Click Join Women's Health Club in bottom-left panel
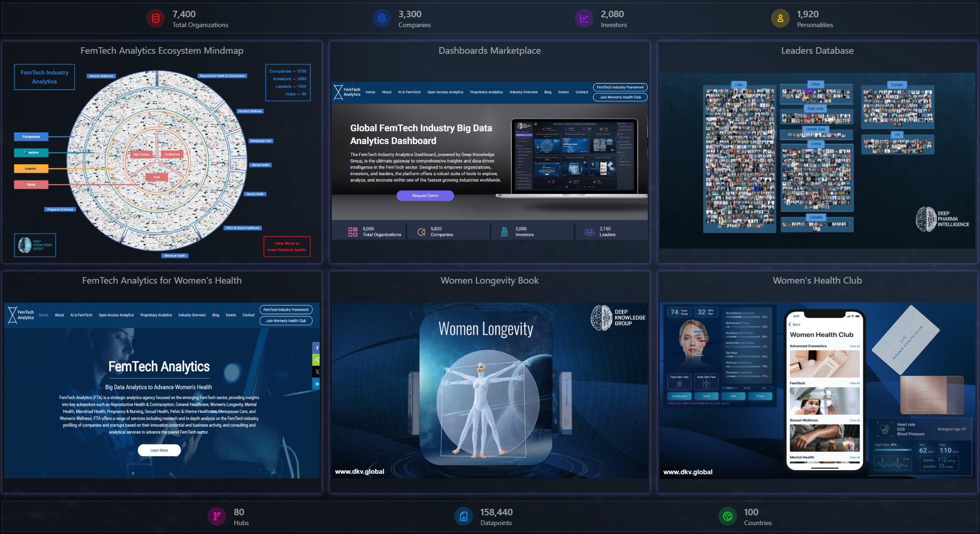Image resolution: width=980 pixels, height=534 pixels. 286,321
